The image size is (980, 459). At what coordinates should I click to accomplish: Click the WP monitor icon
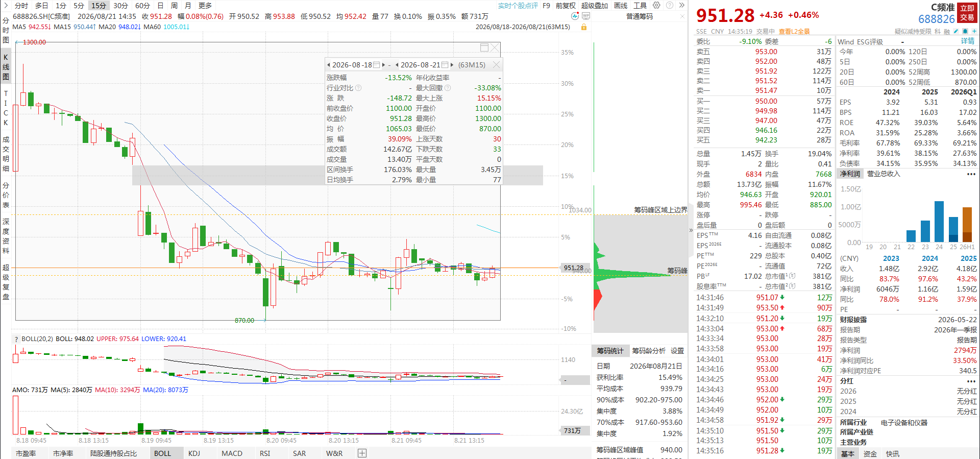pyautogui.click(x=586, y=16)
